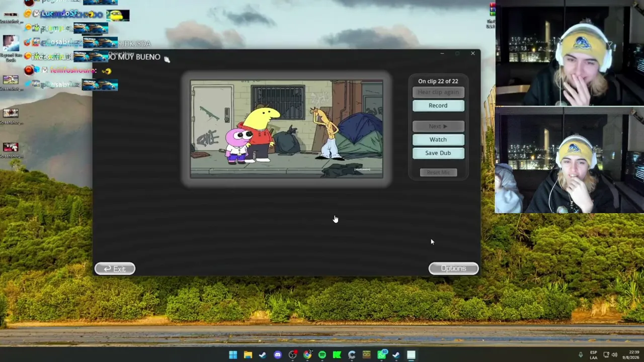Open Spotify from the taskbar
Viewport: 644px width, 362px height.
(x=322, y=355)
